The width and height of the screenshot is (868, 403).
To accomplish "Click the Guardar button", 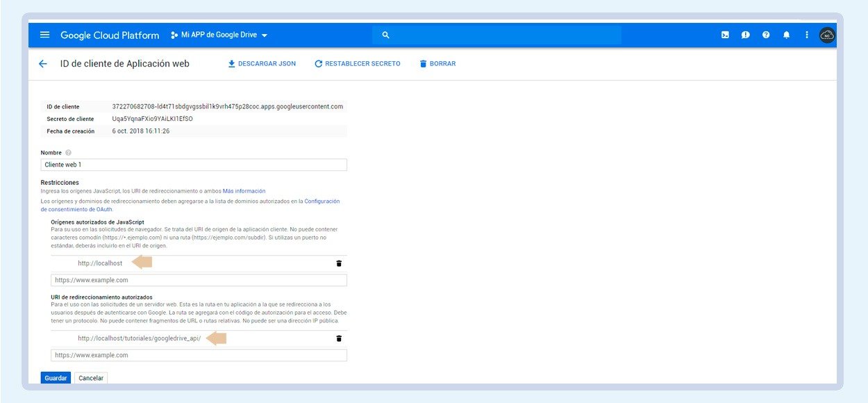I will (x=56, y=378).
